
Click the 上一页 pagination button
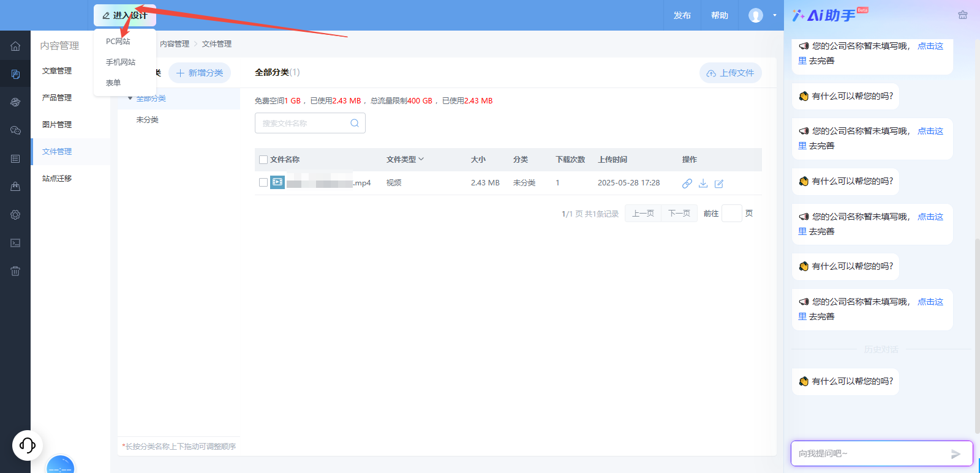[643, 214]
